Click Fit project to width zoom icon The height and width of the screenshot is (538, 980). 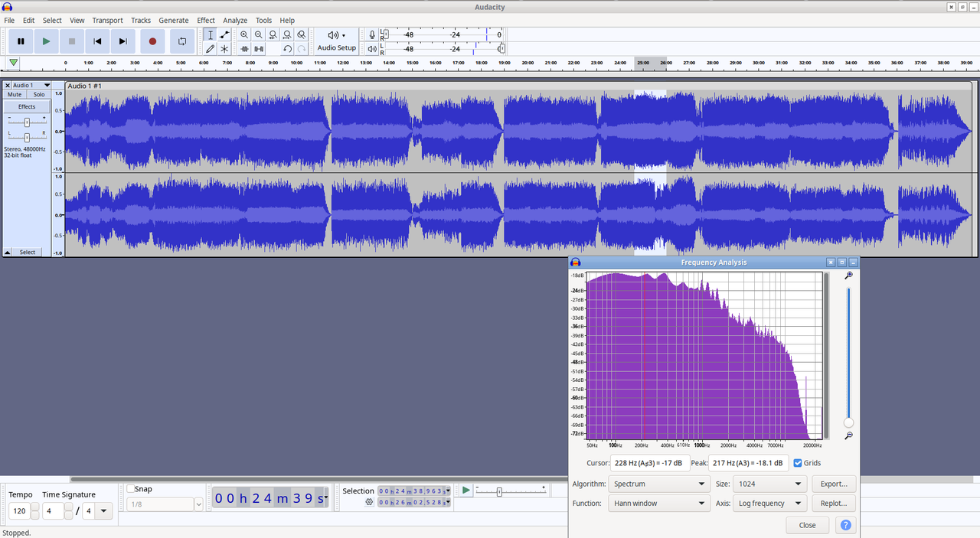click(x=287, y=35)
